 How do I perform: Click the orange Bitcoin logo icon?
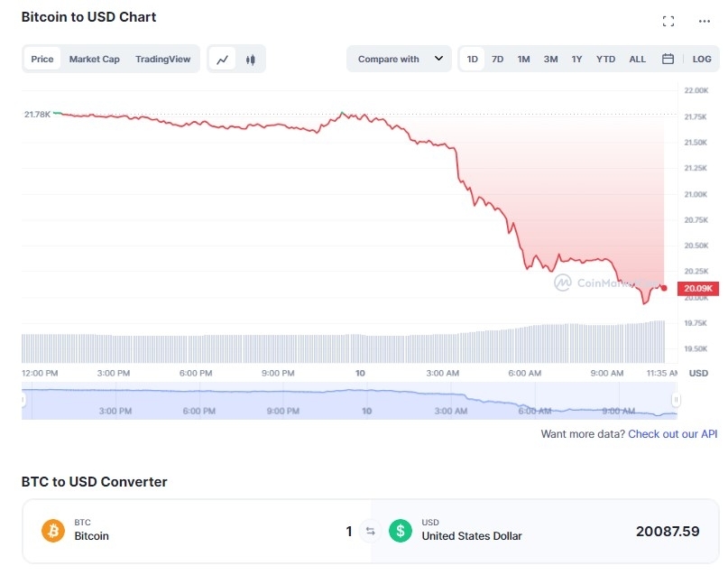click(53, 531)
